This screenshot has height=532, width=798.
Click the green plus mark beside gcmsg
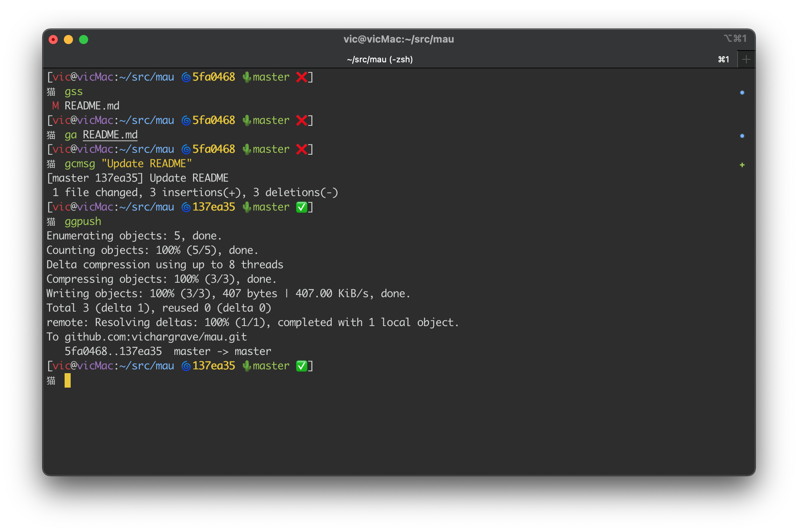tap(742, 165)
